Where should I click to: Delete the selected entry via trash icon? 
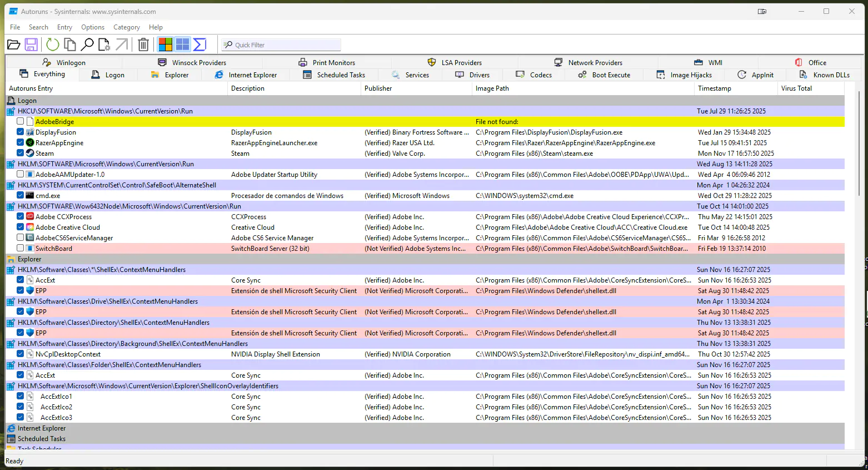point(143,45)
